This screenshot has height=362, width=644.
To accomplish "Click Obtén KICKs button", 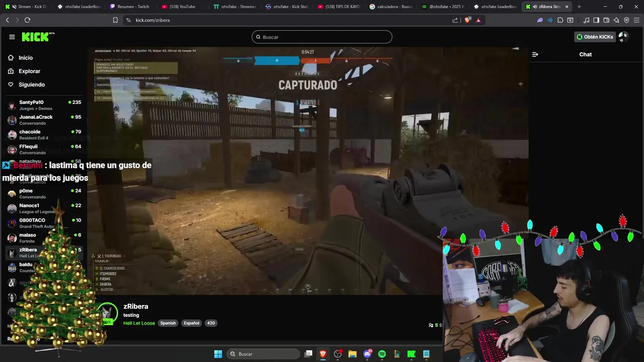I will click(595, 37).
